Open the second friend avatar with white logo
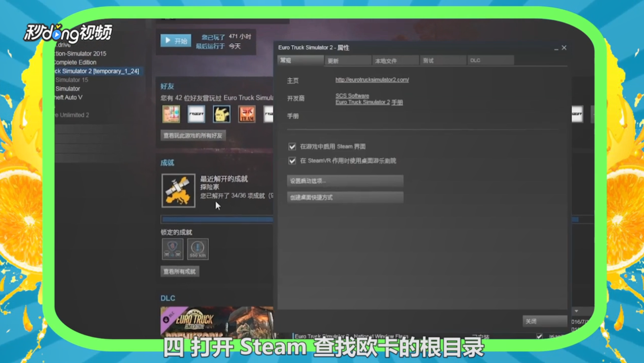 (197, 114)
